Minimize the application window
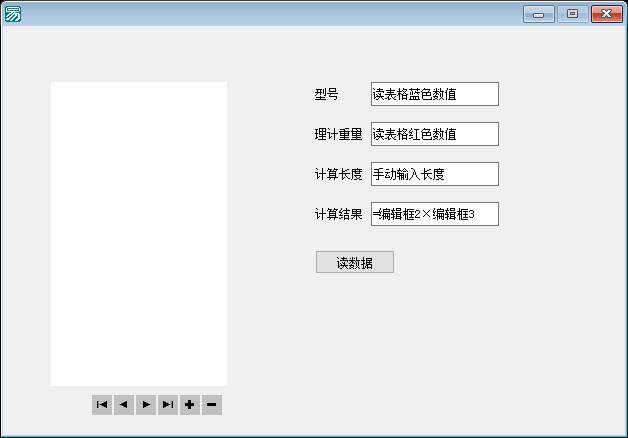The image size is (628, 438). [538, 14]
